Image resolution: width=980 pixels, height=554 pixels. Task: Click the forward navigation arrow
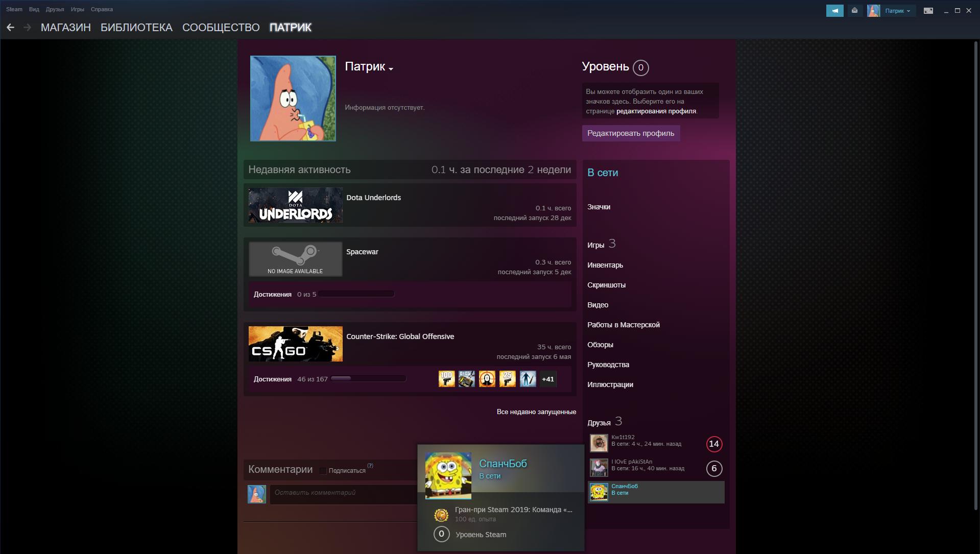coord(27,28)
